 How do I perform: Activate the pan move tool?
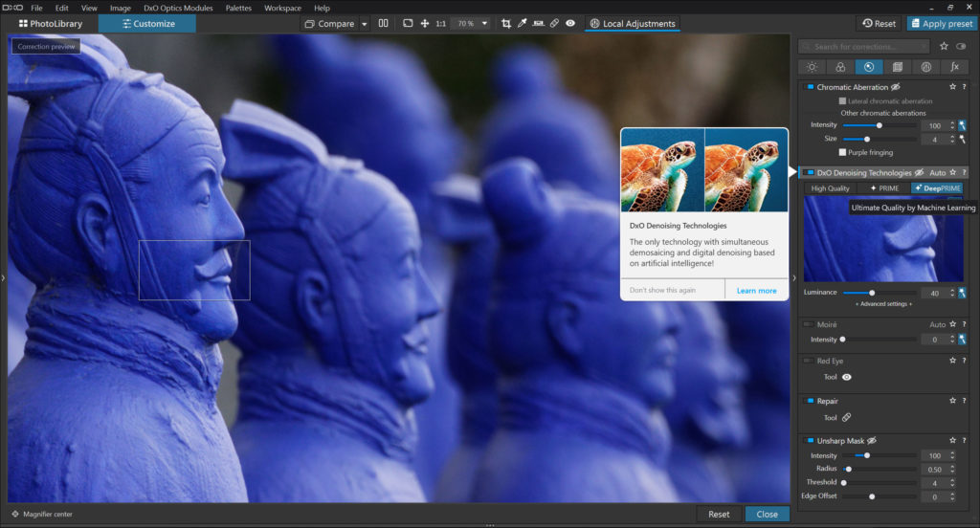point(424,23)
